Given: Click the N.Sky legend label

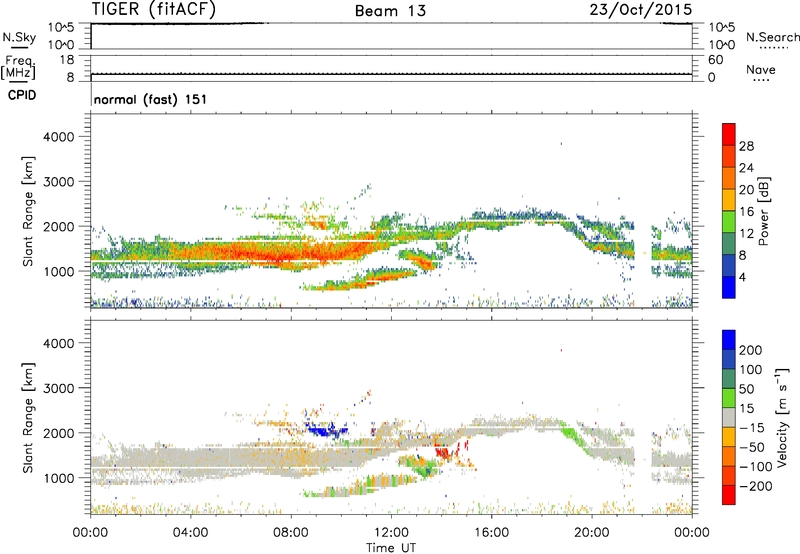Looking at the screenshot, I should point(19,37).
